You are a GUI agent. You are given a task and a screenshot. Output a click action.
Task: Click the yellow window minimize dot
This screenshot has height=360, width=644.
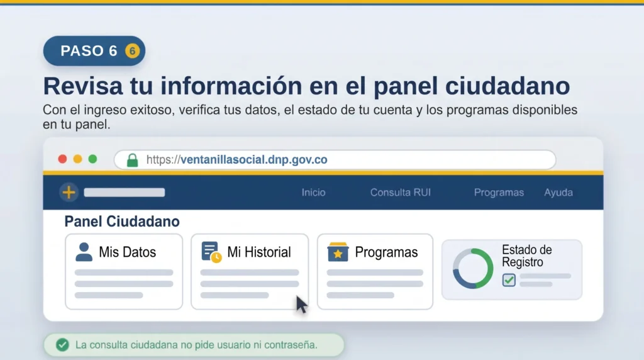point(77,159)
